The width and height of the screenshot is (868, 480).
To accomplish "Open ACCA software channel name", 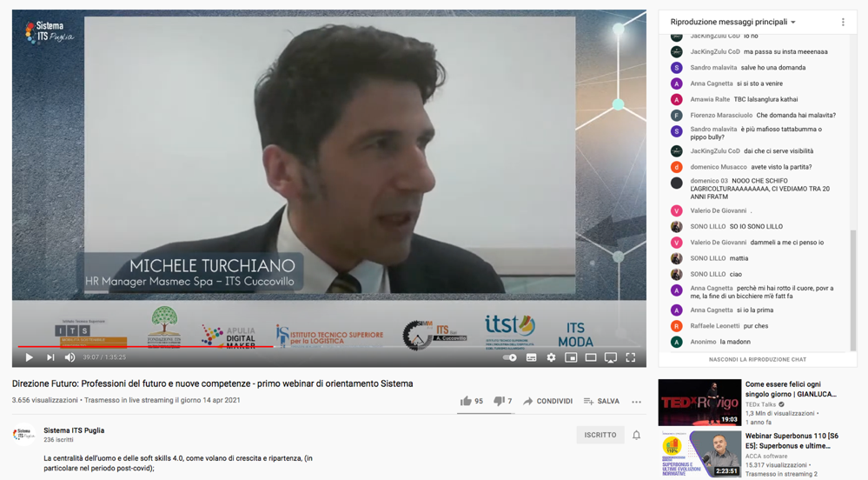I will pos(766,457).
